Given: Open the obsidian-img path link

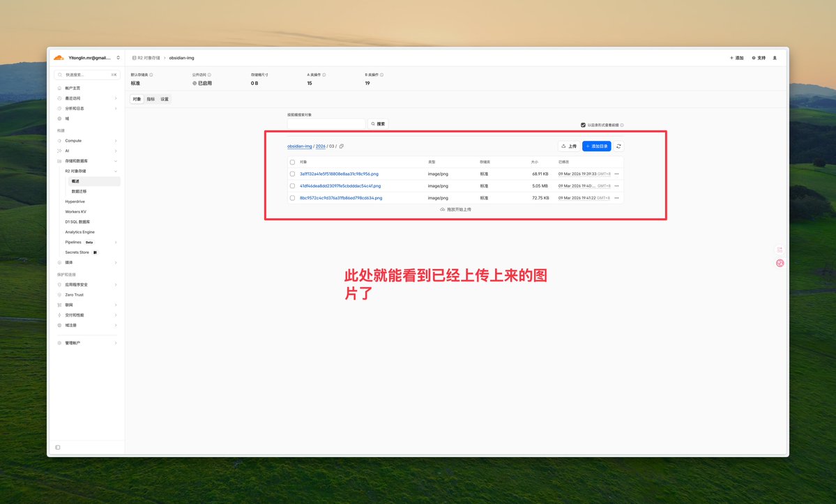Looking at the screenshot, I should [300, 146].
